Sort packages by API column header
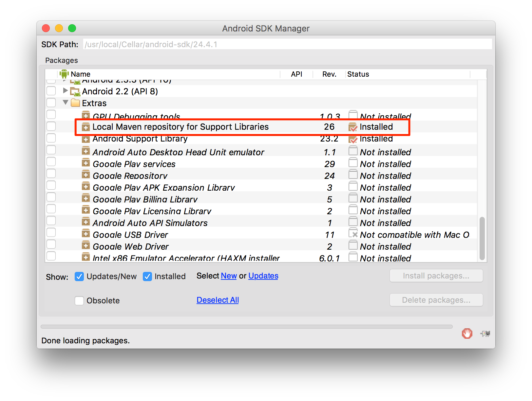Image resolution: width=532 pixels, height=401 pixels. (x=296, y=74)
